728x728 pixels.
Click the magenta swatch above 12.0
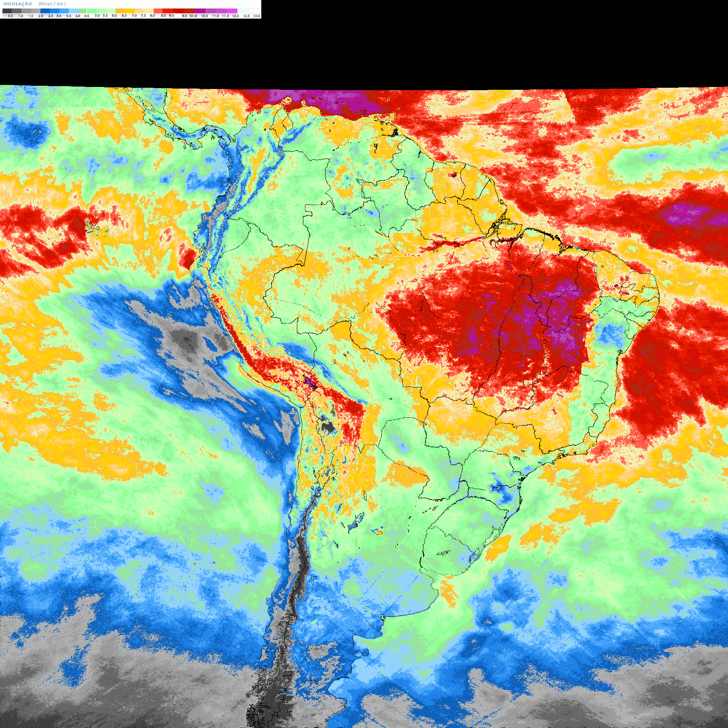tap(232, 11)
